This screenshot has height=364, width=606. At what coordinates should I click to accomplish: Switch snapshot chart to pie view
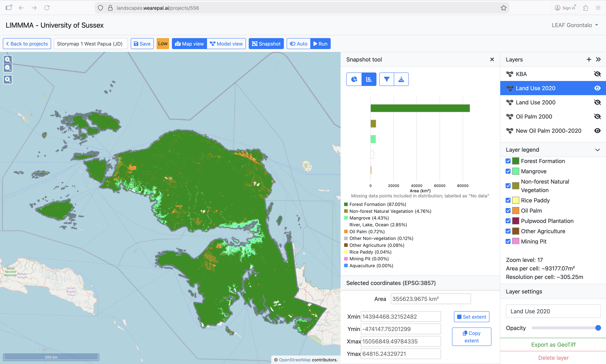(354, 79)
